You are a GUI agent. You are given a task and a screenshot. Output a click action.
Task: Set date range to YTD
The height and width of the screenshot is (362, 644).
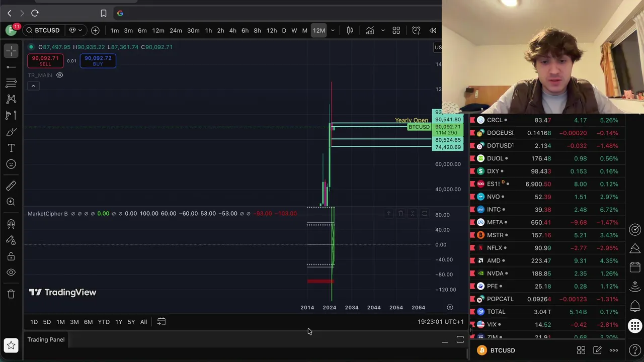[104, 322]
